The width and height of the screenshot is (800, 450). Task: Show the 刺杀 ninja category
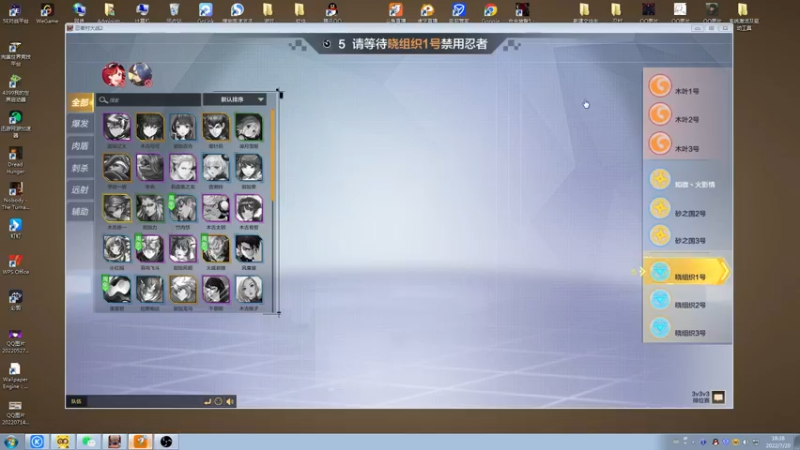(80, 168)
